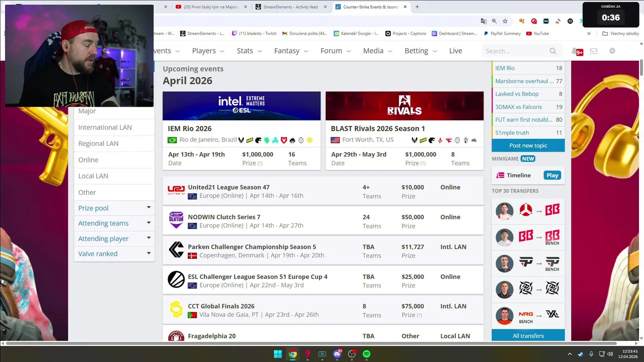
Task: Open the Steam icon in the system tray
Action: (581, 354)
